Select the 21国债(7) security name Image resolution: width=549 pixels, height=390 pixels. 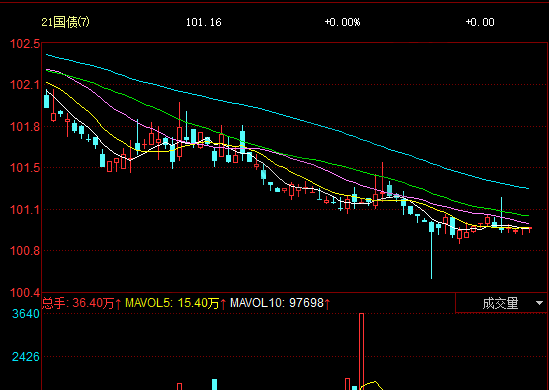pyautogui.click(x=65, y=22)
